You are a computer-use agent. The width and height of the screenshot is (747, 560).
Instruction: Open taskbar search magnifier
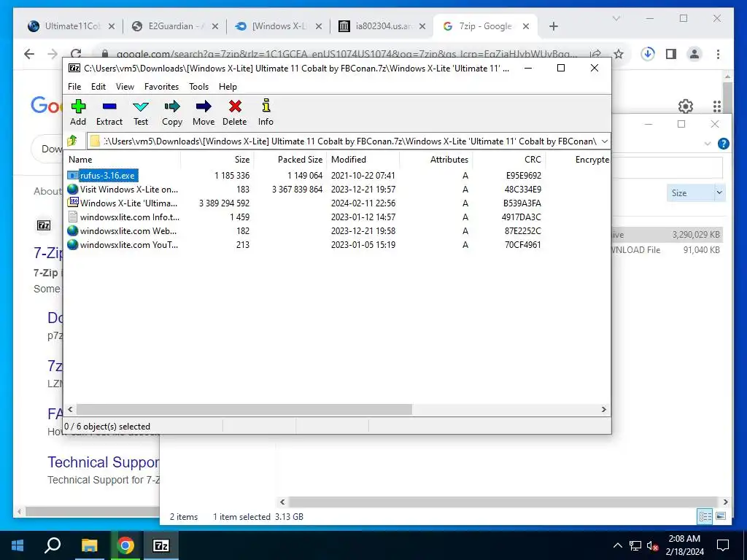coord(53,545)
